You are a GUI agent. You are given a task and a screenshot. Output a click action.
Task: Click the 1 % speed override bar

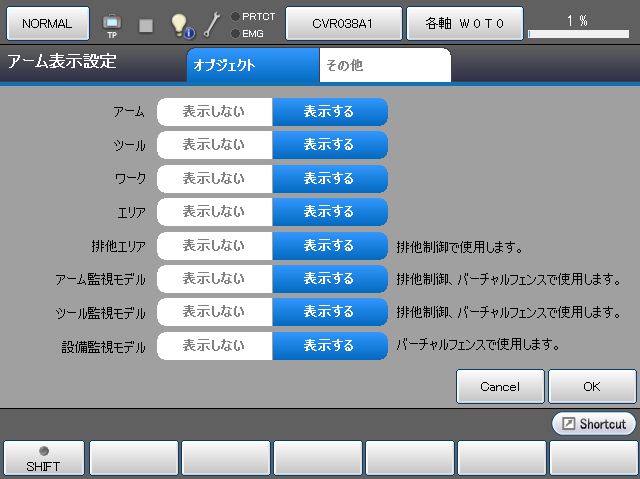click(577, 25)
